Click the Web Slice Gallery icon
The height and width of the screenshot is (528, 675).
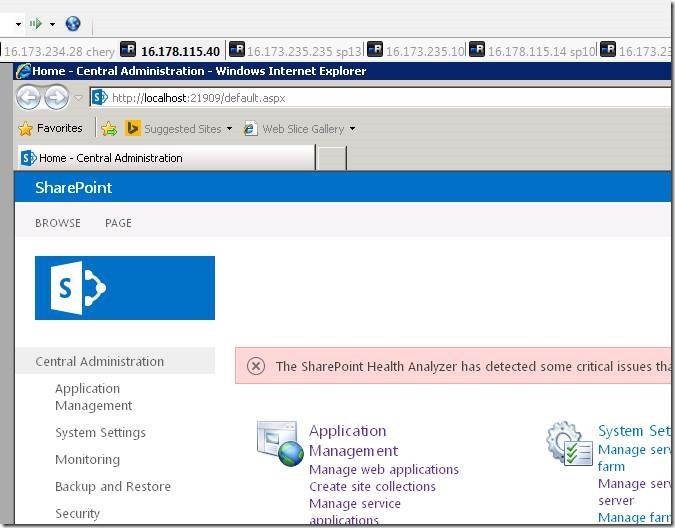[250, 128]
